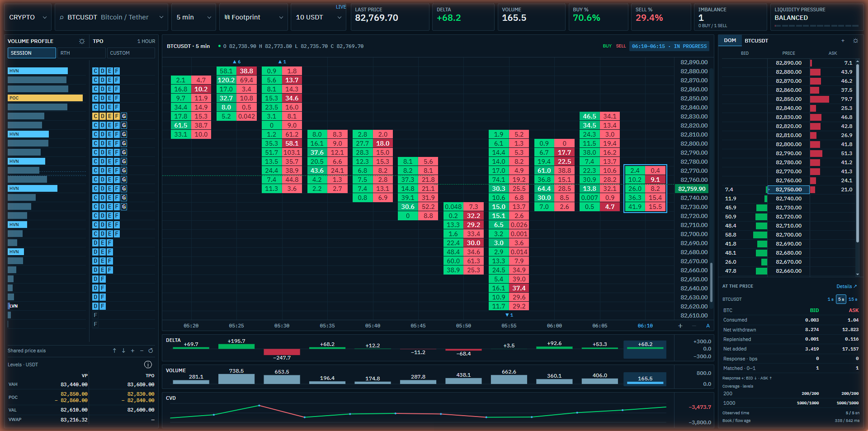Reset shared price axis
The height and width of the screenshot is (431, 868).
pos(151,350)
